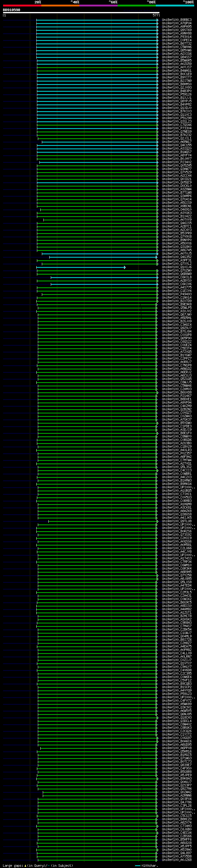
Task: Select the query name BB910590
Action: click(x=11, y=10)
